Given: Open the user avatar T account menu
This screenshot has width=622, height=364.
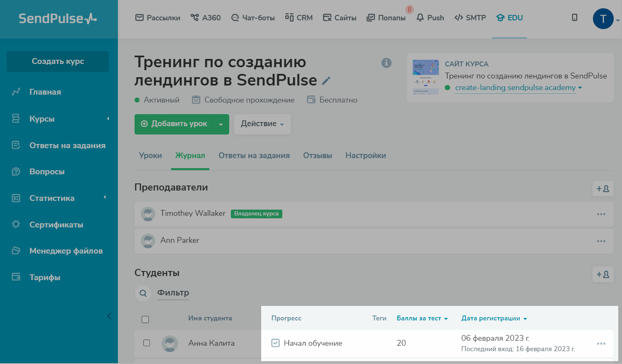Looking at the screenshot, I should click(x=603, y=19).
